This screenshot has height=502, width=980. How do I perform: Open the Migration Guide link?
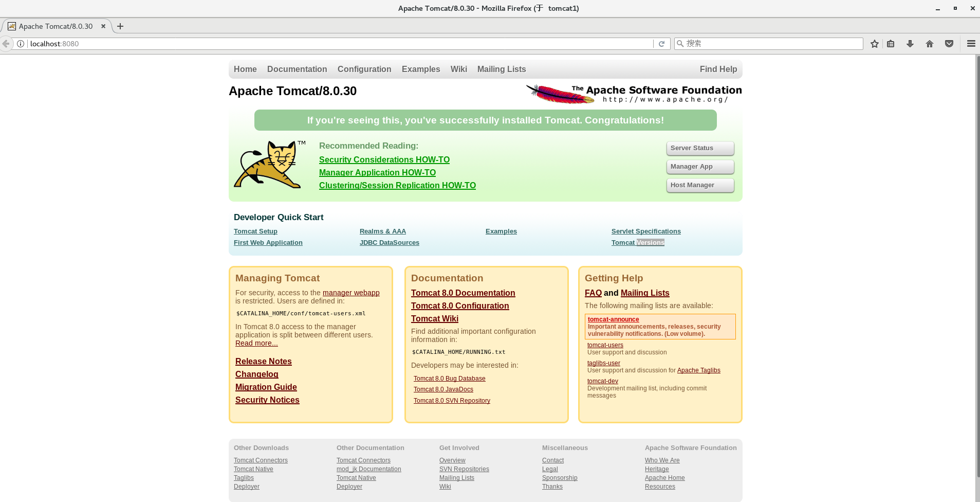[266, 387]
